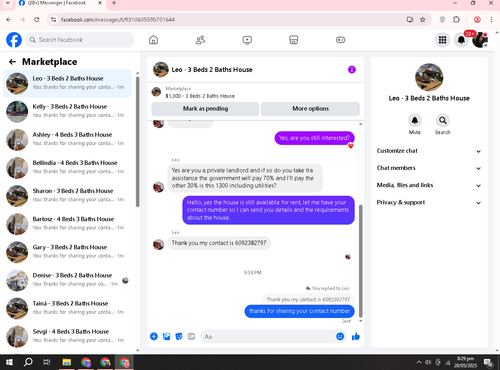Choose a GIF icon in composer
Viewport: 500px width, 370px height.
click(x=191, y=336)
